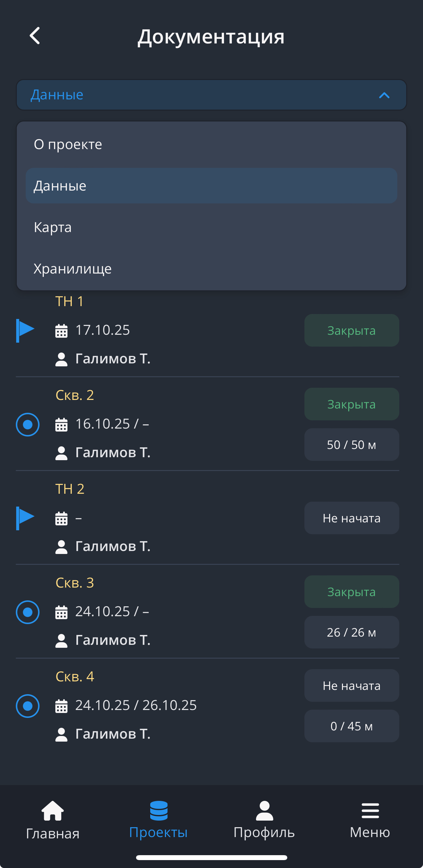The image size is (423, 868).
Task: Open the Проекты database tab
Action: point(158,820)
